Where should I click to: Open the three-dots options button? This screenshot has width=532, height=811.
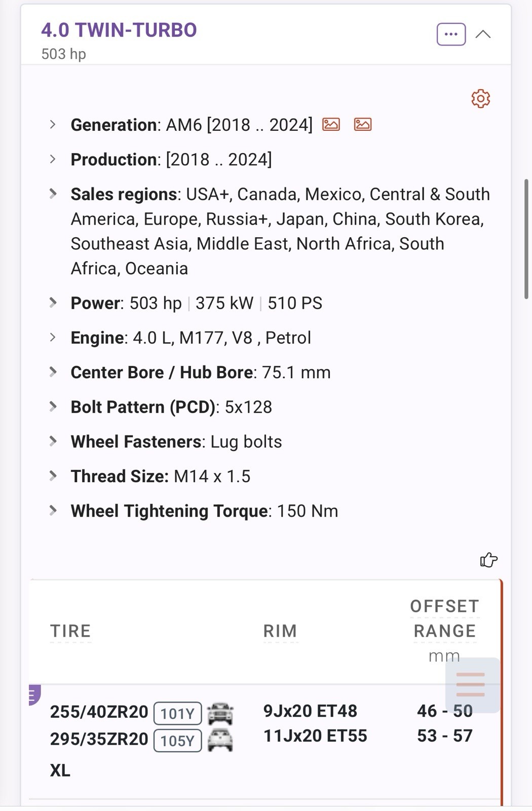[451, 34]
